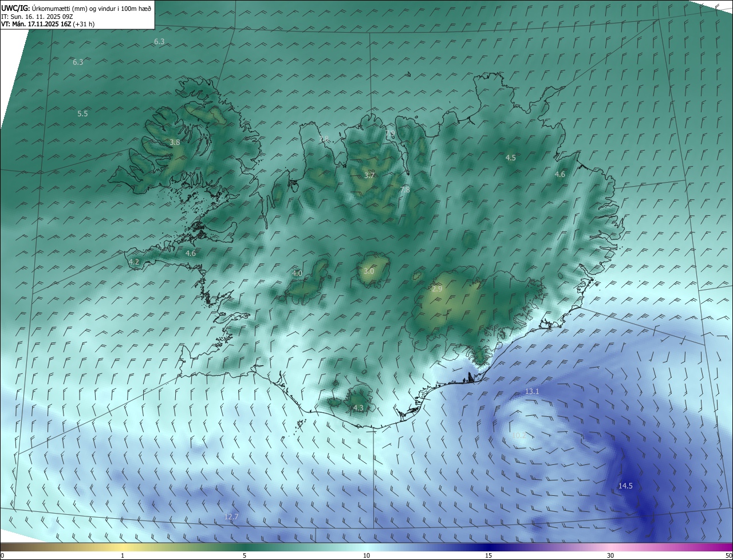Click the color scale tick label 15

488,555
